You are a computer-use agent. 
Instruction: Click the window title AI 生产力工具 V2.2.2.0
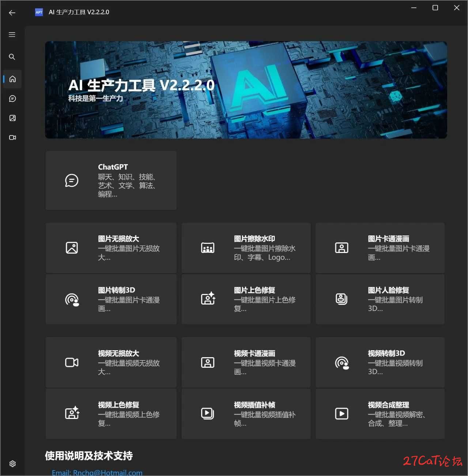pos(79,12)
